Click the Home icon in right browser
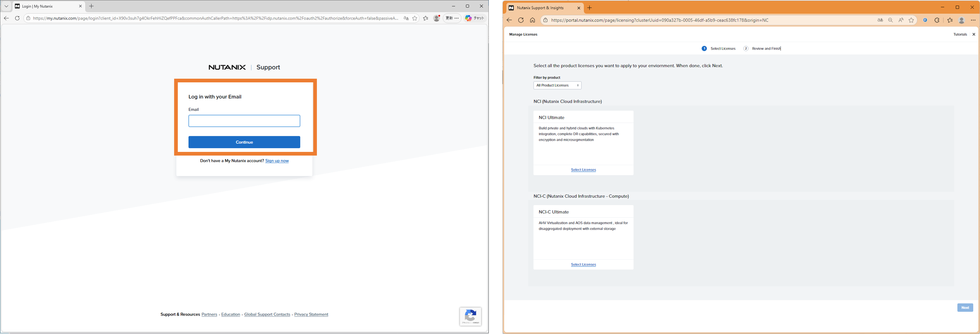Viewport: 980px width, 334px height. tap(532, 20)
